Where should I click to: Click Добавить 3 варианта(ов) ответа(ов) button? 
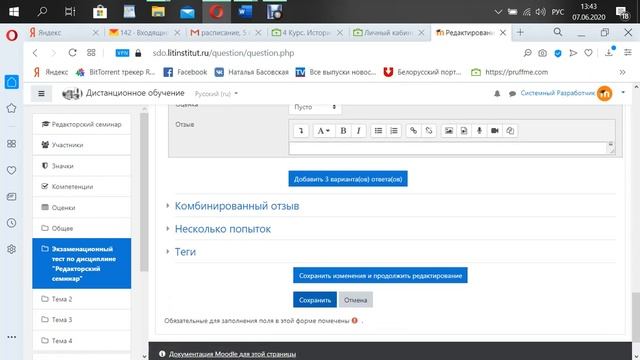coord(348,179)
